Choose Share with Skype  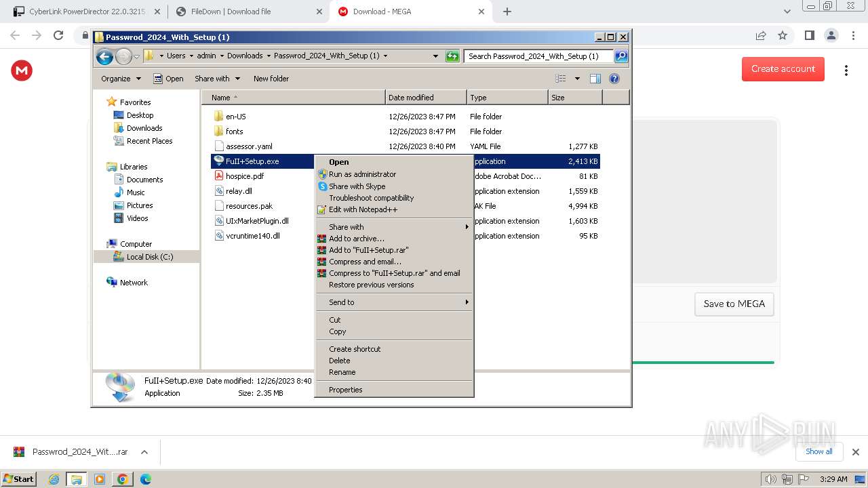tap(394, 186)
